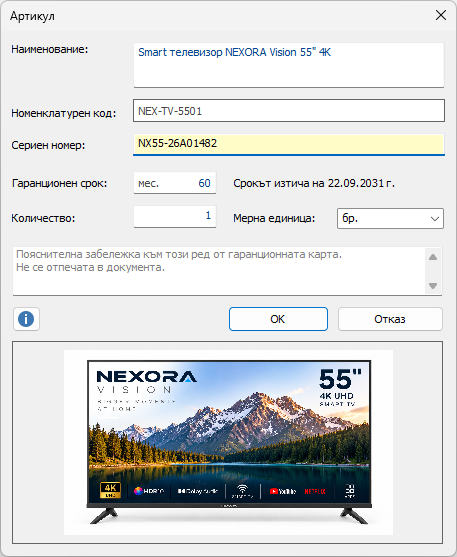Focus the Наименование text field

[x=289, y=65]
